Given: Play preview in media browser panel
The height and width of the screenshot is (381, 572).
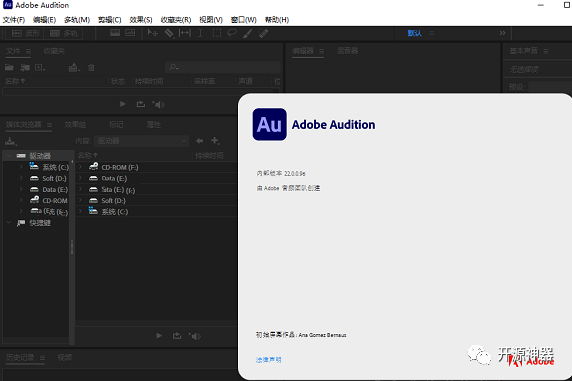Looking at the screenshot, I should [159, 336].
